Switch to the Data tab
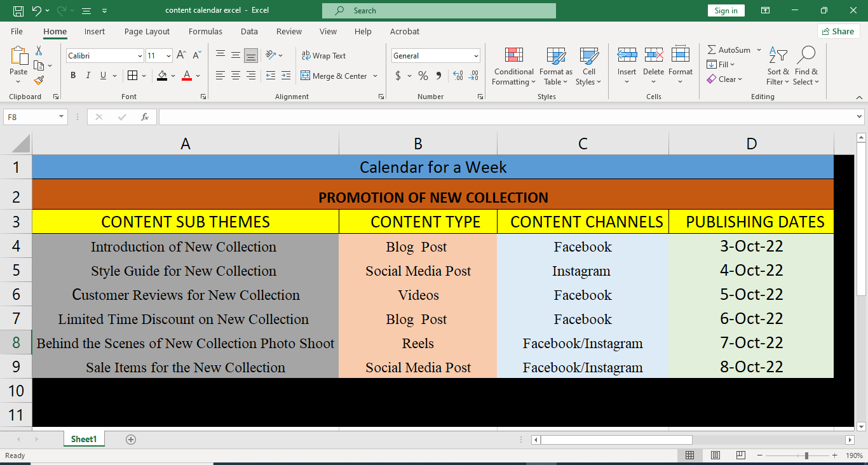 [x=249, y=31]
